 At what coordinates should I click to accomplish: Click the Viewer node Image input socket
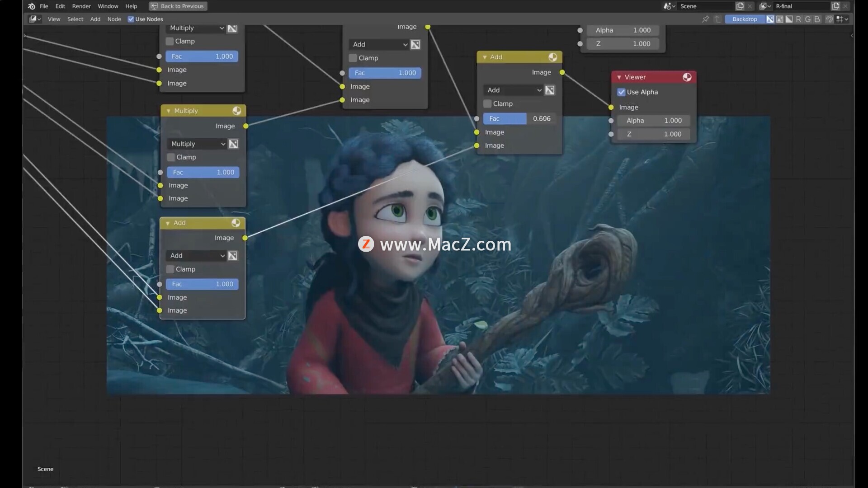611,108
